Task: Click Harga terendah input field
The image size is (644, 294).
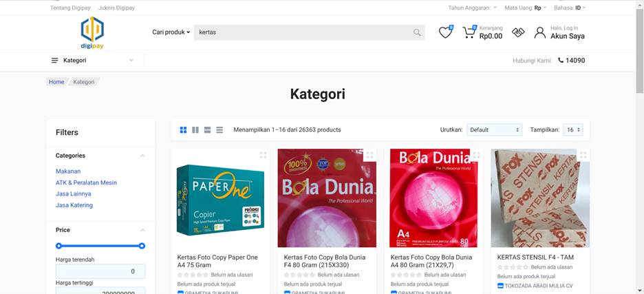Action: (100, 271)
